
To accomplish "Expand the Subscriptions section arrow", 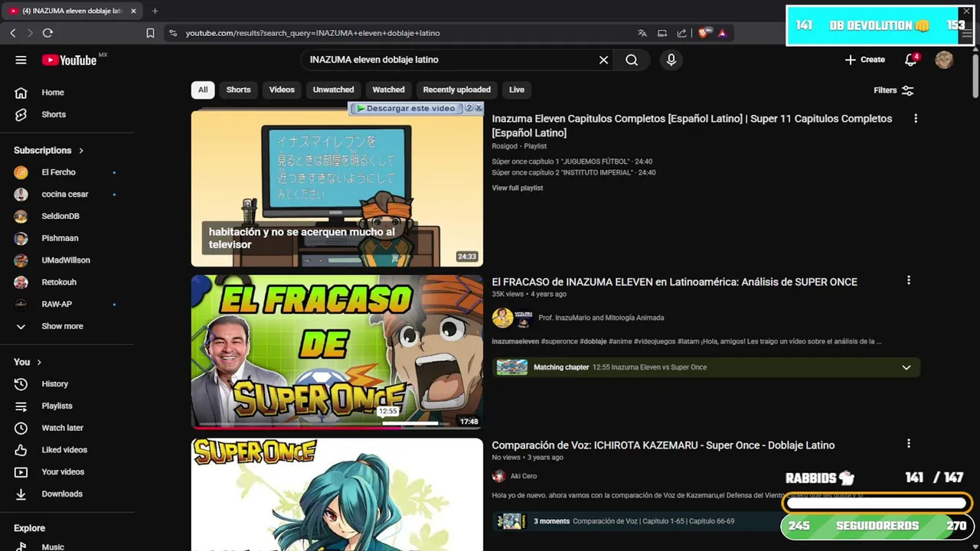I will pos(81,151).
